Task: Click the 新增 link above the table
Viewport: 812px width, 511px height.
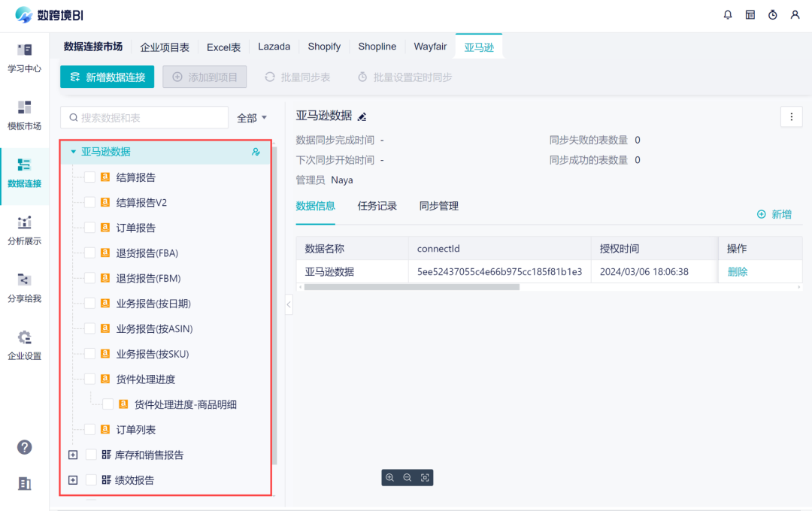Action: coord(774,214)
